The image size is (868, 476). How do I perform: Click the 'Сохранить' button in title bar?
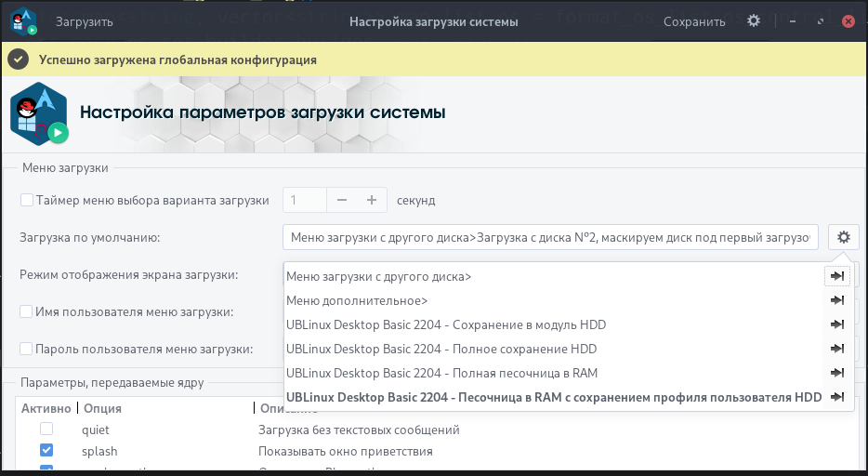point(693,20)
